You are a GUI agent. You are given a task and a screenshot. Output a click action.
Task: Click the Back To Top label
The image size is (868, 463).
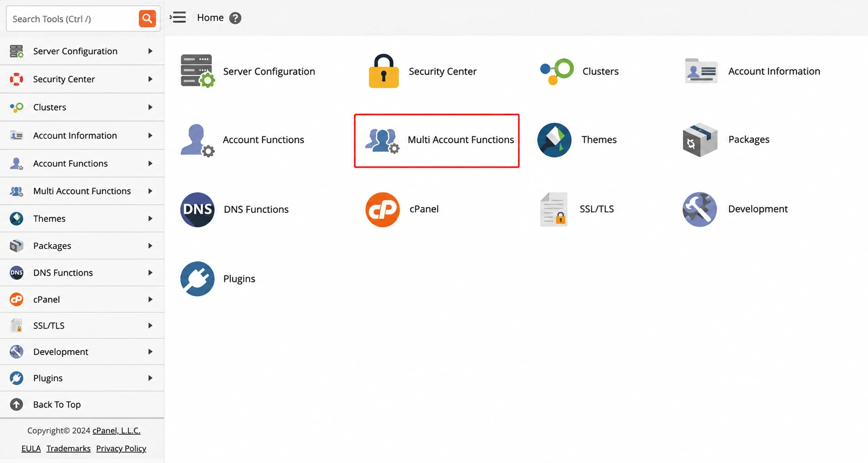coord(57,404)
